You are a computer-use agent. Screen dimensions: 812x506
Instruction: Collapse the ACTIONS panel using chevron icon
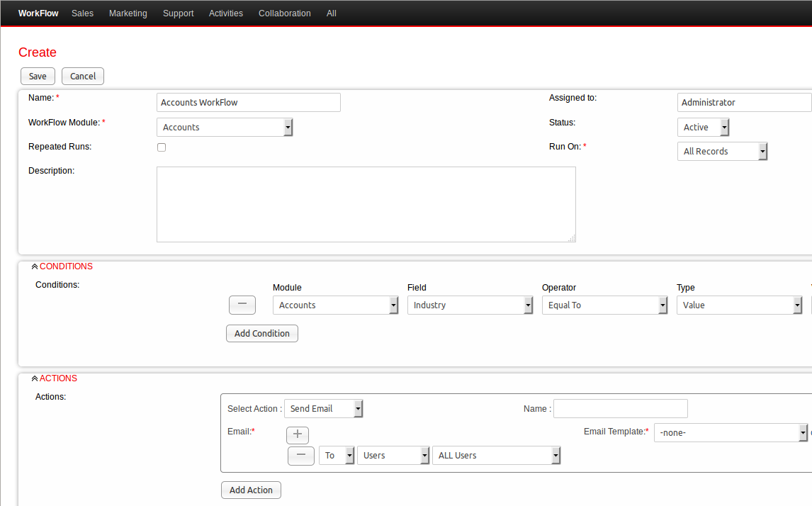35,379
